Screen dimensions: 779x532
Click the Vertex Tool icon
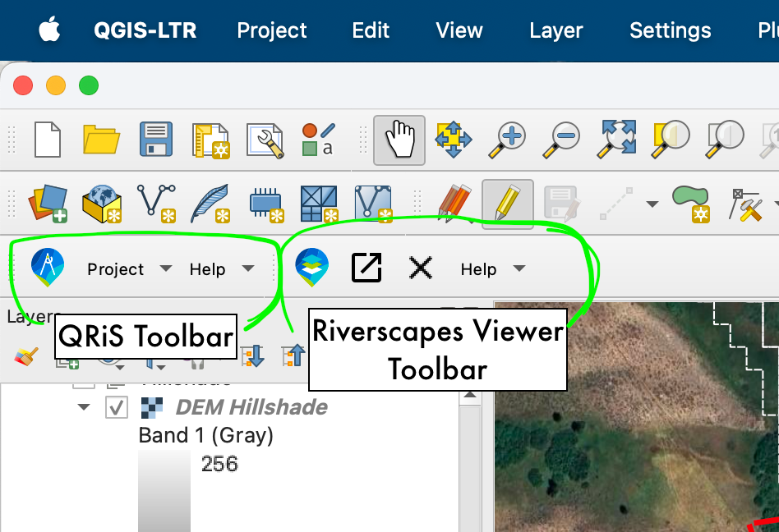coord(745,204)
